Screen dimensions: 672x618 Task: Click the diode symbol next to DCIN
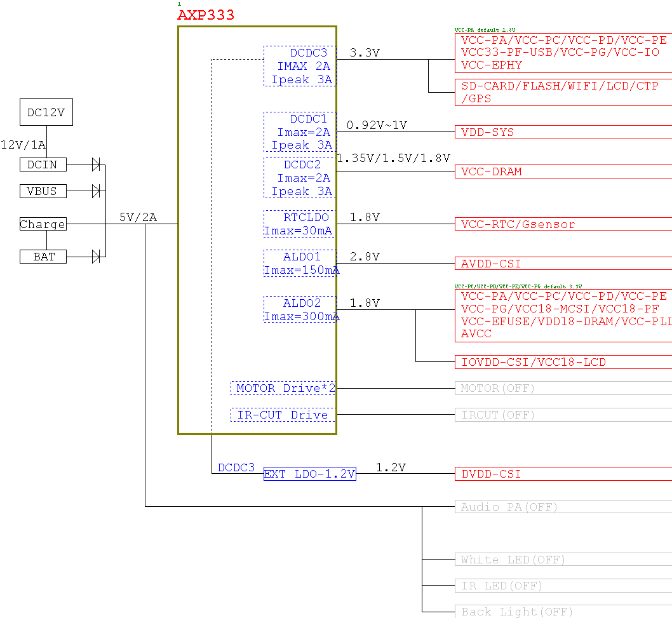click(96, 165)
